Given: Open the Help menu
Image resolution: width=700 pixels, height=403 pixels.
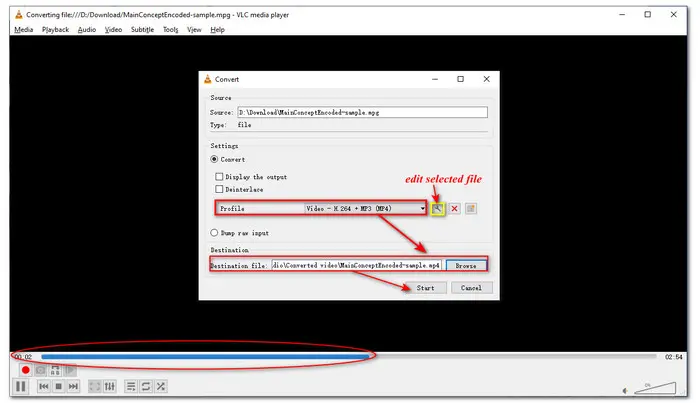Looking at the screenshot, I should (x=217, y=29).
